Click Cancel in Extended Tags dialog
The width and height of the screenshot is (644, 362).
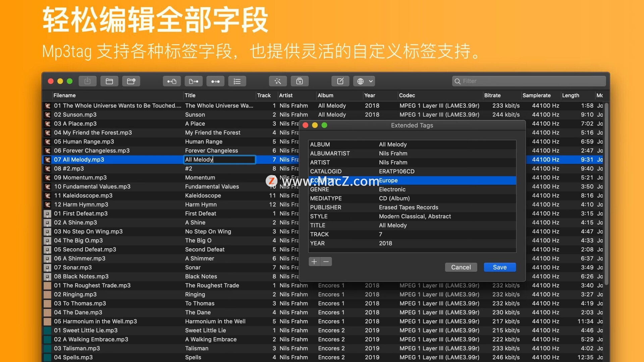click(461, 267)
